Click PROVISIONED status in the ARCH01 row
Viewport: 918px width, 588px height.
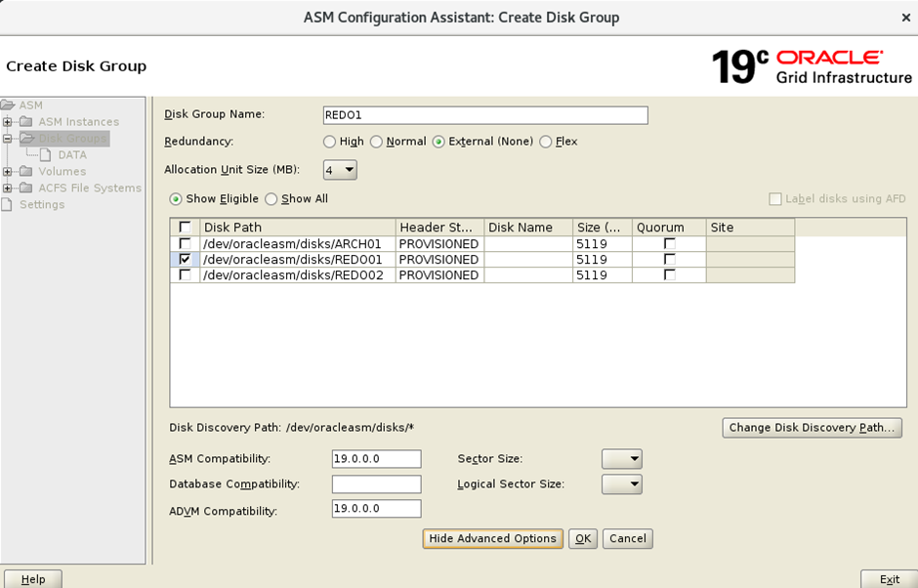pyautogui.click(x=439, y=243)
